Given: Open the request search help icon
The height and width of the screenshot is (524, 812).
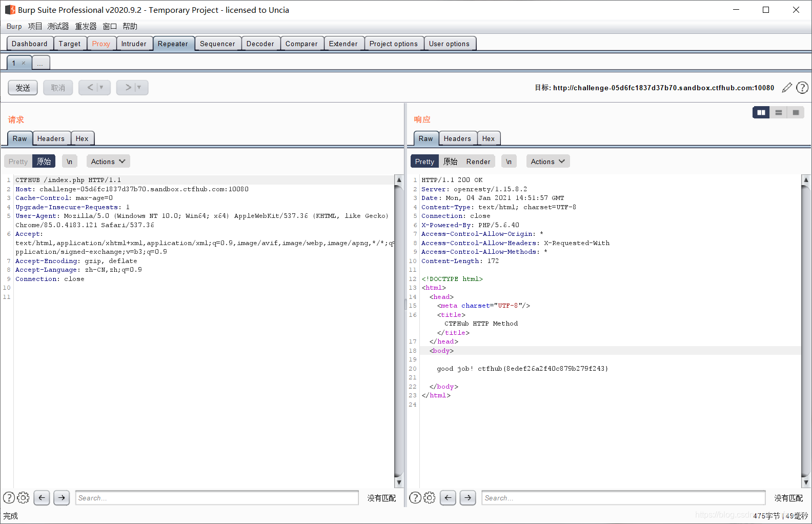Looking at the screenshot, I should click(x=9, y=497).
